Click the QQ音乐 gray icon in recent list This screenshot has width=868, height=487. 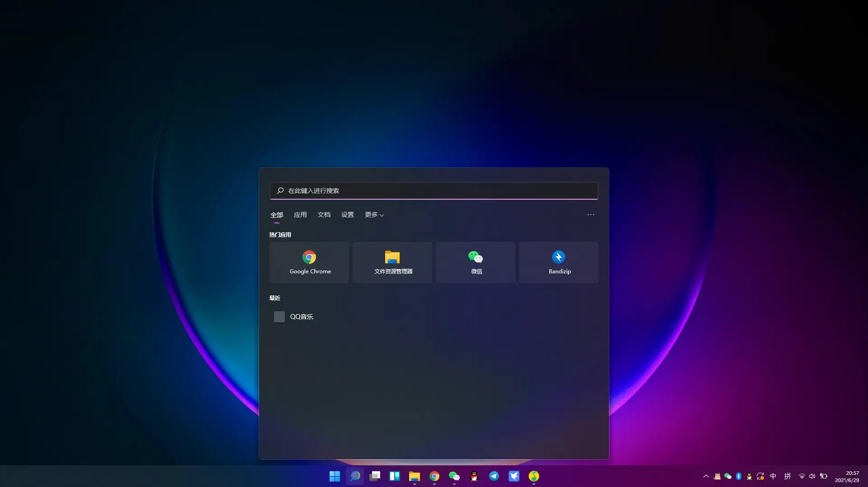[279, 317]
